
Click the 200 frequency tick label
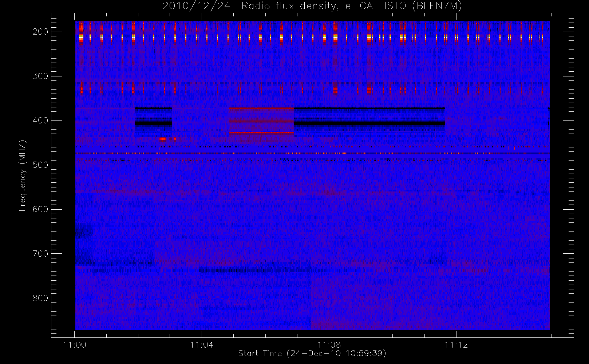click(x=40, y=32)
